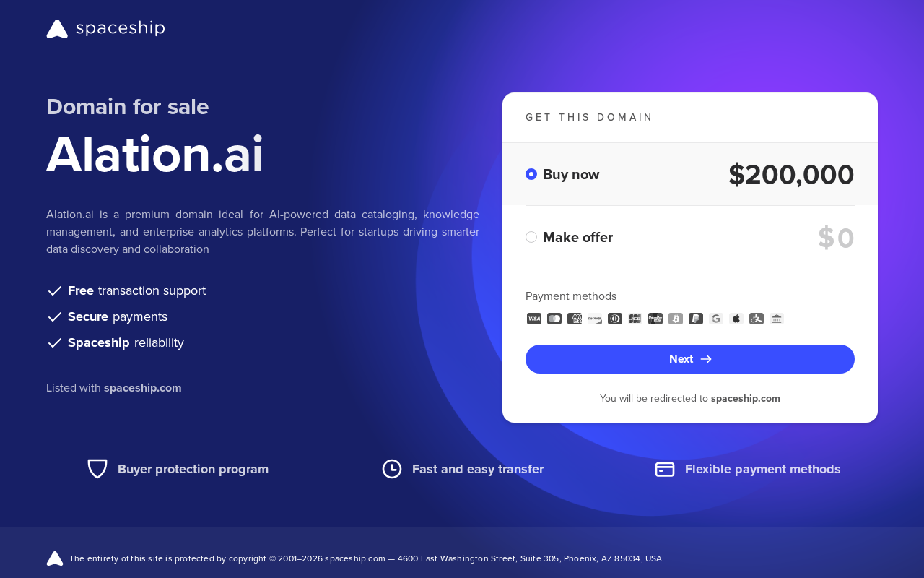Click the small Spaceship logo in footer
The width and height of the screenshot is (924, 578).
click(x=55, y=558)
